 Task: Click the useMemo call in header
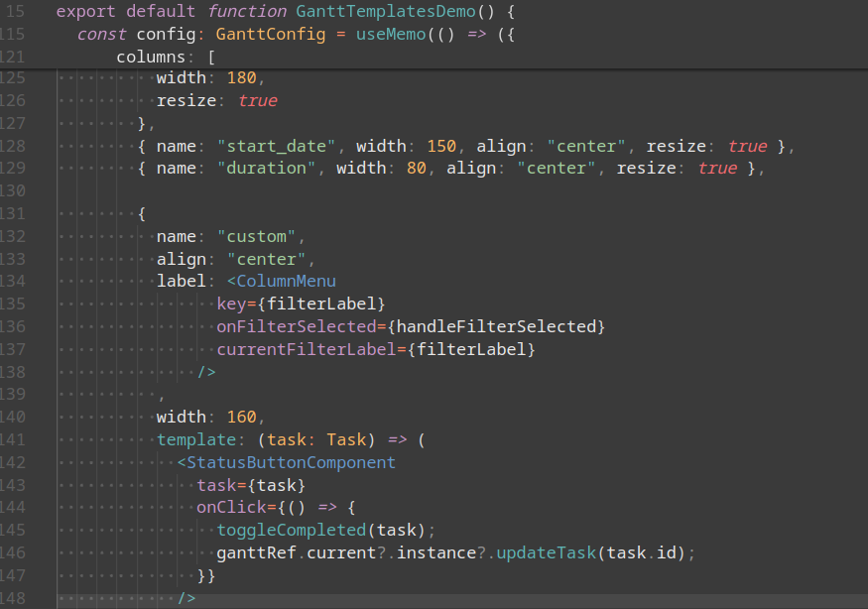tap(391, 35)
